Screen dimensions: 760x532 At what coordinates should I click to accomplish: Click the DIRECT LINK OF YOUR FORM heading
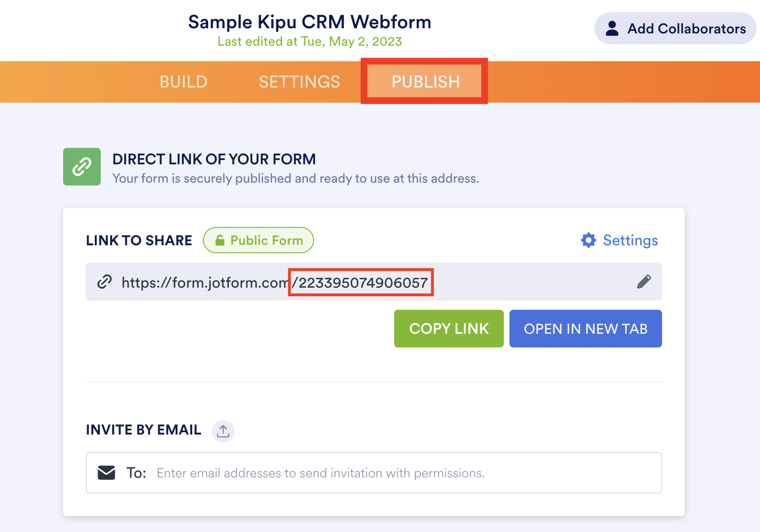pos(214,159)
